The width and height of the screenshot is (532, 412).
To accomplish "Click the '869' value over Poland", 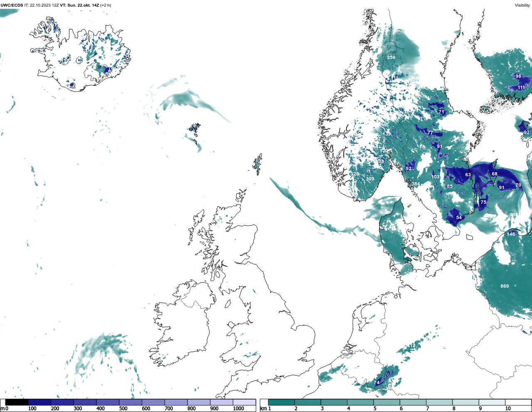I will click(x=505, y=286).
